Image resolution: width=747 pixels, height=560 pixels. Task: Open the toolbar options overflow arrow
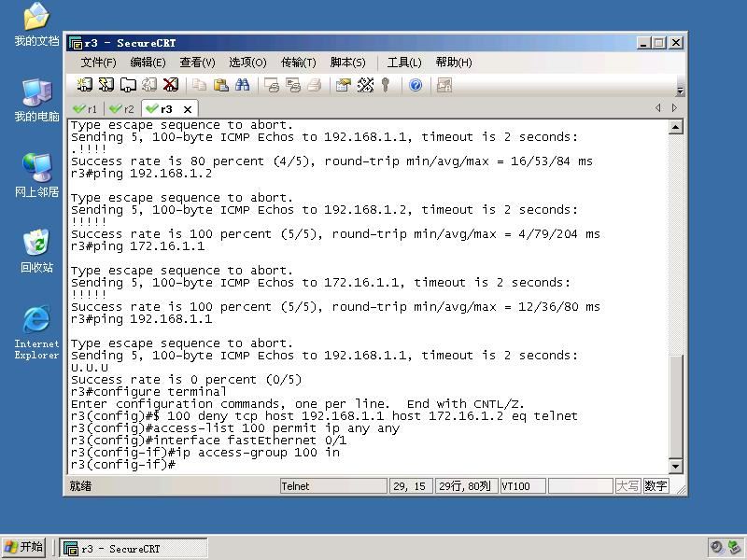click(681, 91)
